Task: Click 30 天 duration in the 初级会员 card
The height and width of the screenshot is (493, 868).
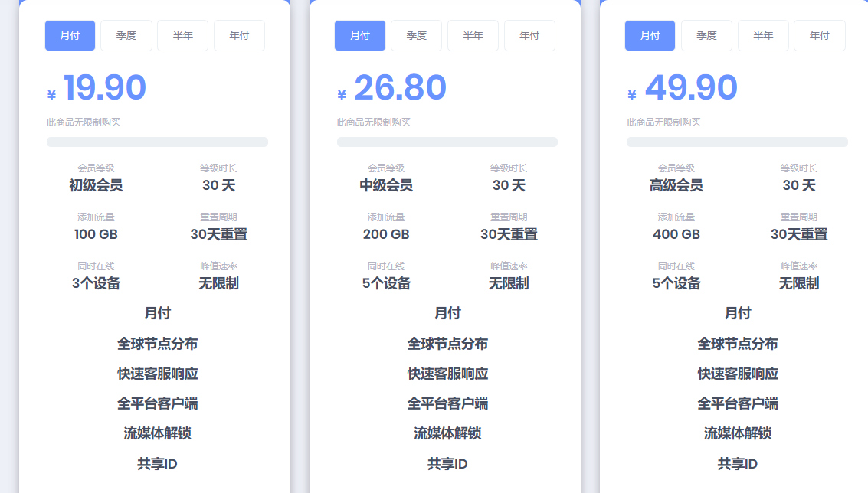Action: (x=218, y=185)
